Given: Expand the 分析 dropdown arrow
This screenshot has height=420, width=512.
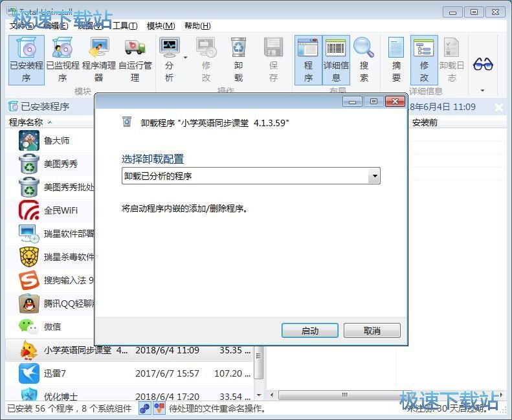Looking at the screenshot, I should [x=186, y=58].
